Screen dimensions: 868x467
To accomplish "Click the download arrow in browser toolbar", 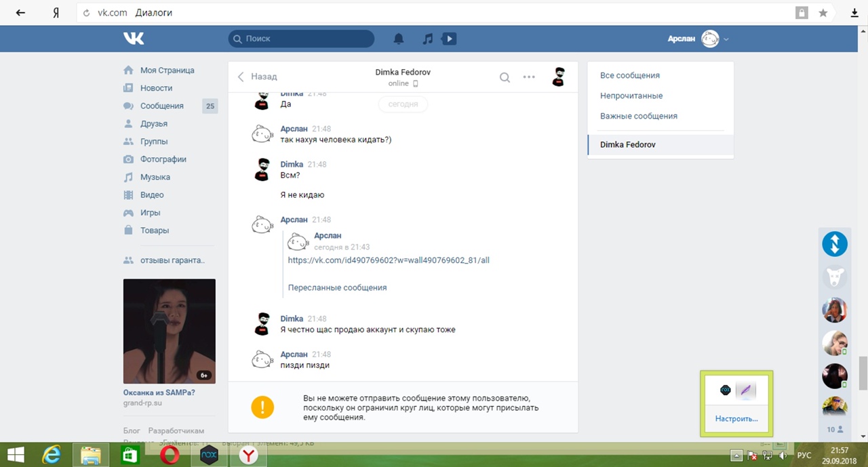I will pos(854,13).
